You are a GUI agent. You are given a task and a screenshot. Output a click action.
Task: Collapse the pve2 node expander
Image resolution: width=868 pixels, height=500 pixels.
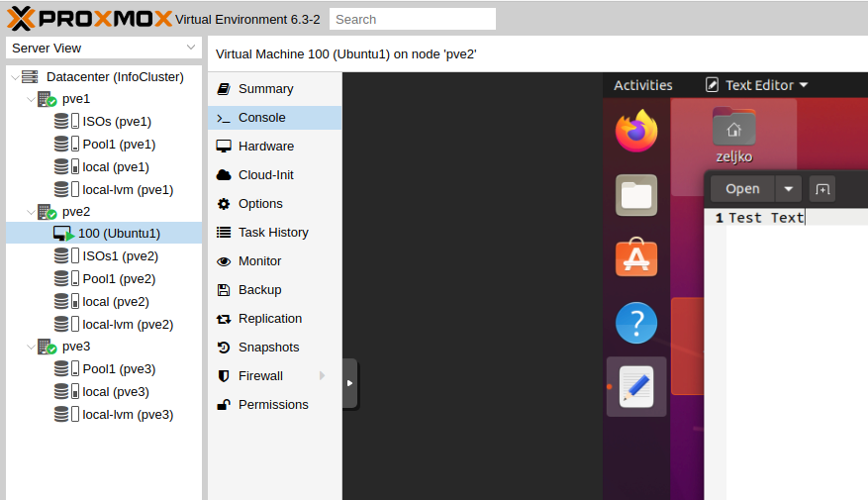31,212
